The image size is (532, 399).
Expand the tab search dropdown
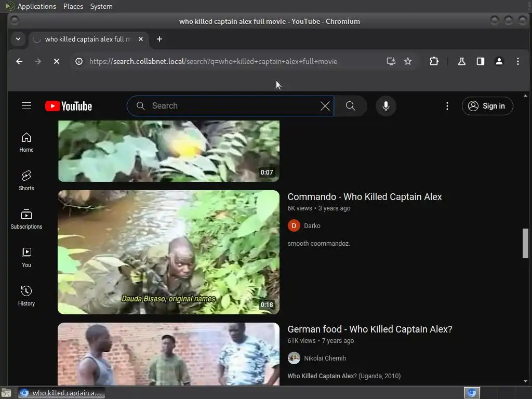pyautogui.click(x=18, y=39)
